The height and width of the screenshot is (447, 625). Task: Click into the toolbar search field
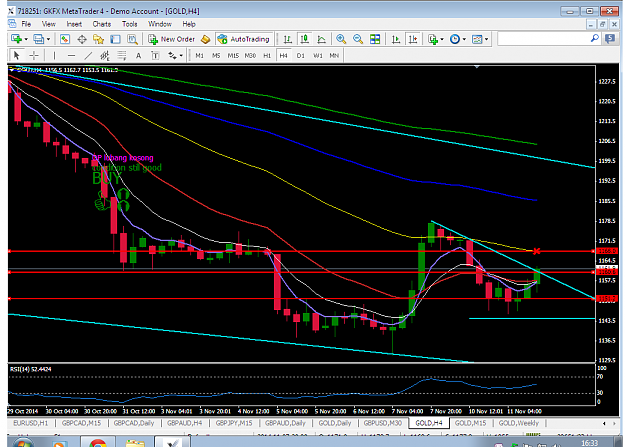point(544,39)
